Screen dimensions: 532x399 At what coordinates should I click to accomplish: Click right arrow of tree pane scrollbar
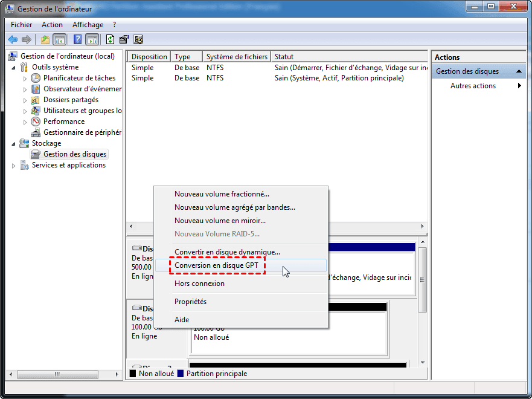pyautogui.click(x=117, y=374)
